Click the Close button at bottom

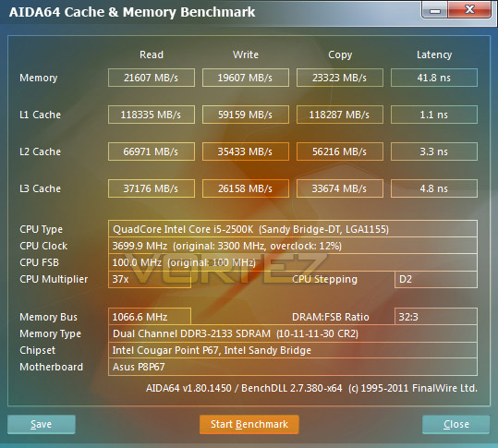click(456, 424)
